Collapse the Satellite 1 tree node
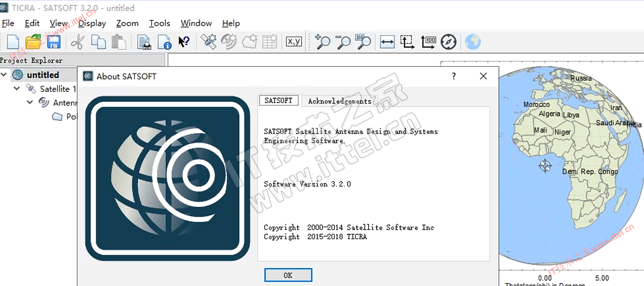Viewport: 644px width, 286px height. [x=17, y=88]
